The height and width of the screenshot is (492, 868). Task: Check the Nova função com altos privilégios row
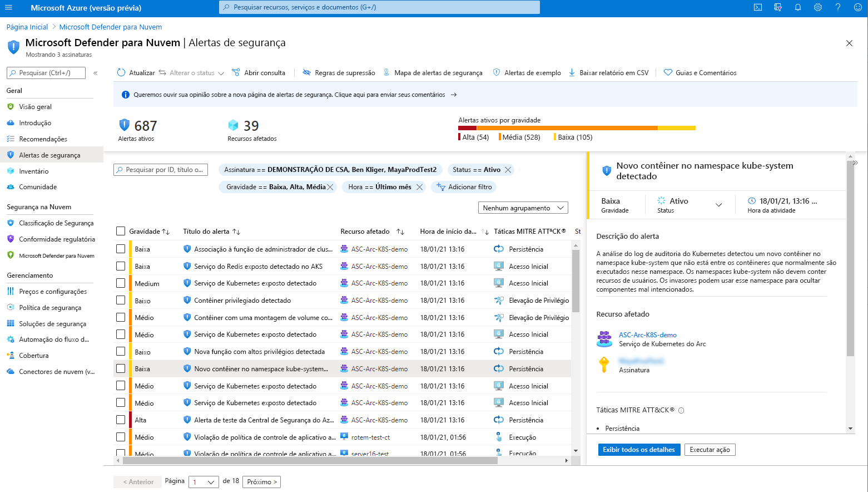point(121,351)
